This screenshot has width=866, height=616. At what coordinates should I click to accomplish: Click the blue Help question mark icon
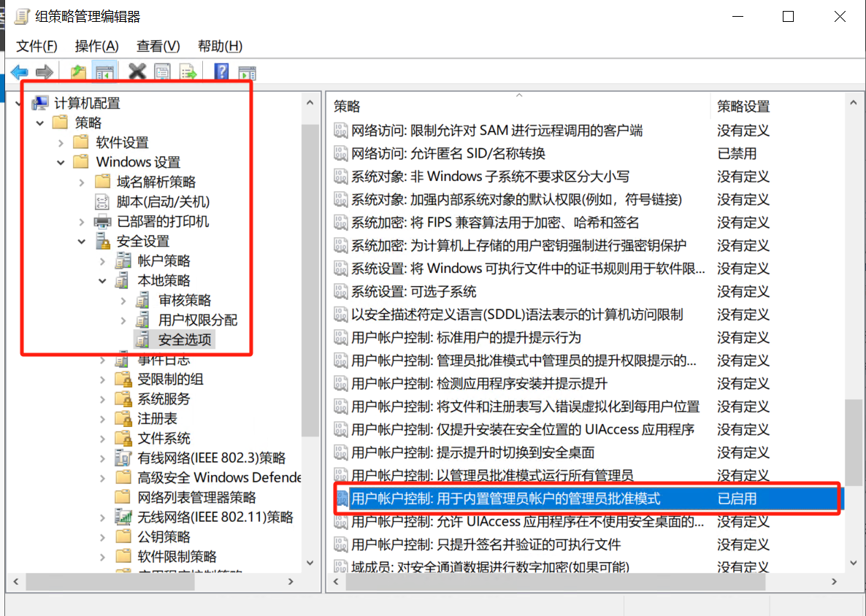[x=221, y=72]
